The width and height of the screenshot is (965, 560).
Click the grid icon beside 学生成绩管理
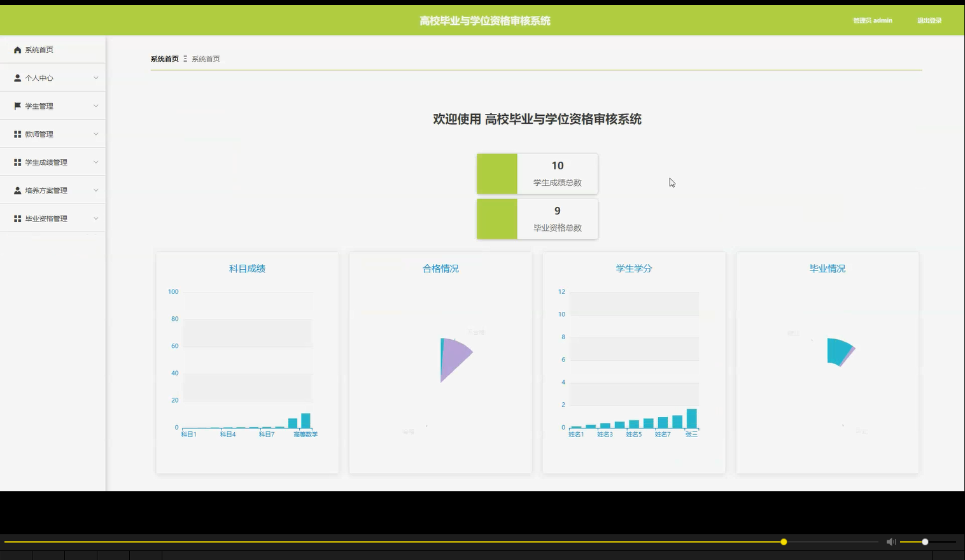click(18, 162)
